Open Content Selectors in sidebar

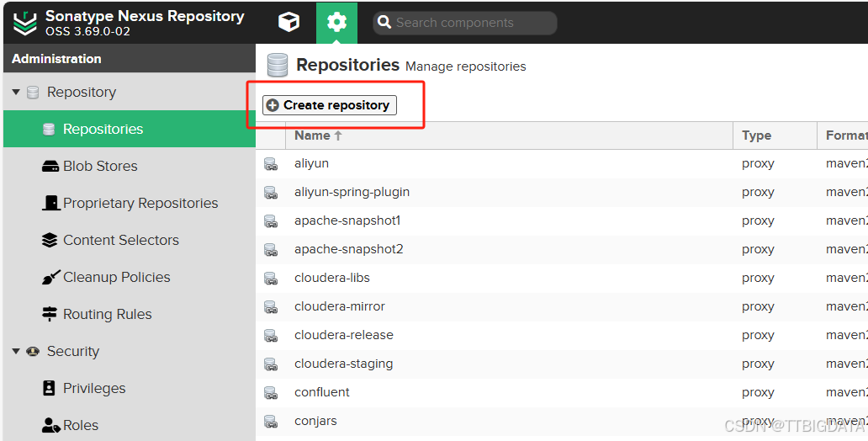130,240
